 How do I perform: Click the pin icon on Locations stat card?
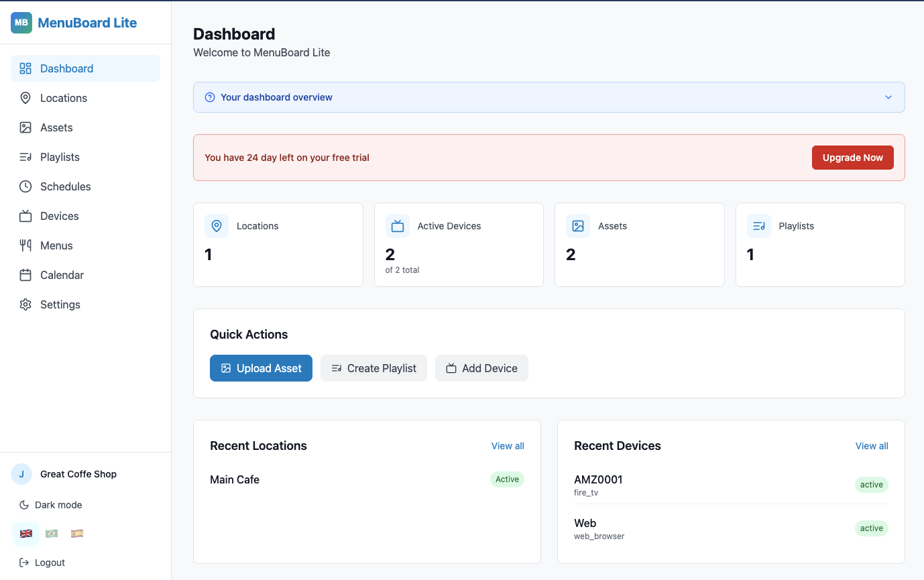217,226
